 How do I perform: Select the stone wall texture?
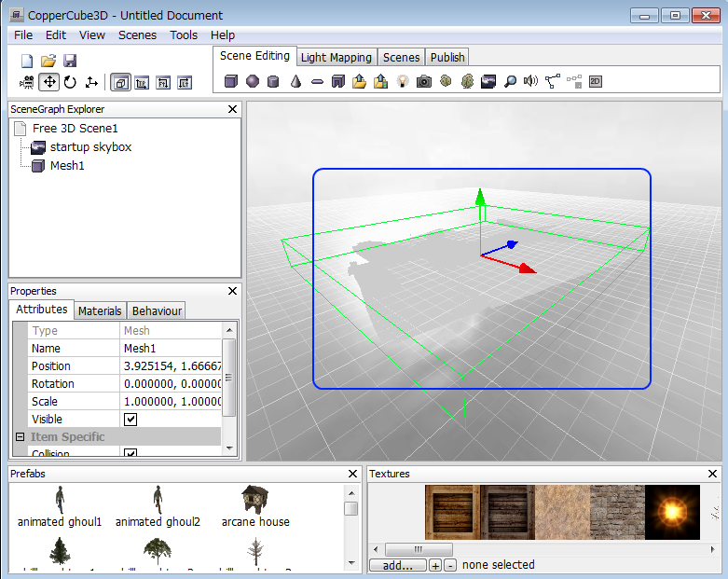click(617, 512)
